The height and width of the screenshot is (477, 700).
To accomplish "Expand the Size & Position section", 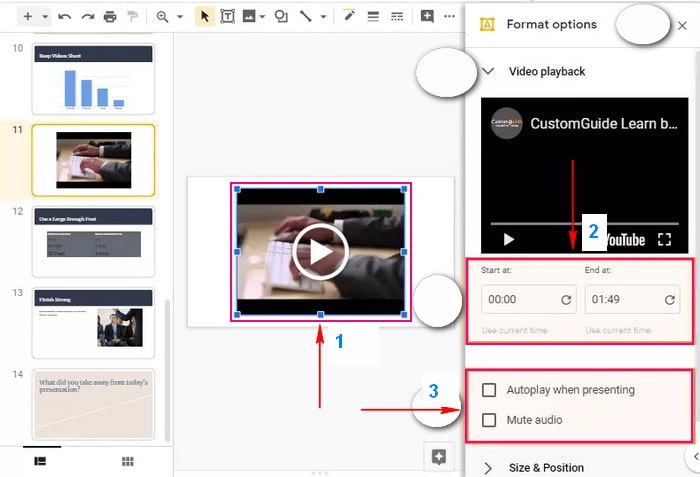I will coord(488,468).
